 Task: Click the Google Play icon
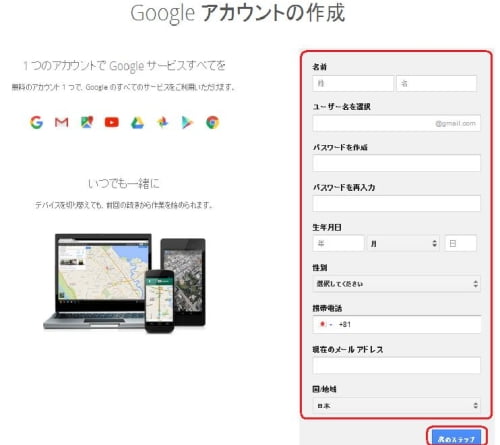pyautogui.click(x=187, y=123)
